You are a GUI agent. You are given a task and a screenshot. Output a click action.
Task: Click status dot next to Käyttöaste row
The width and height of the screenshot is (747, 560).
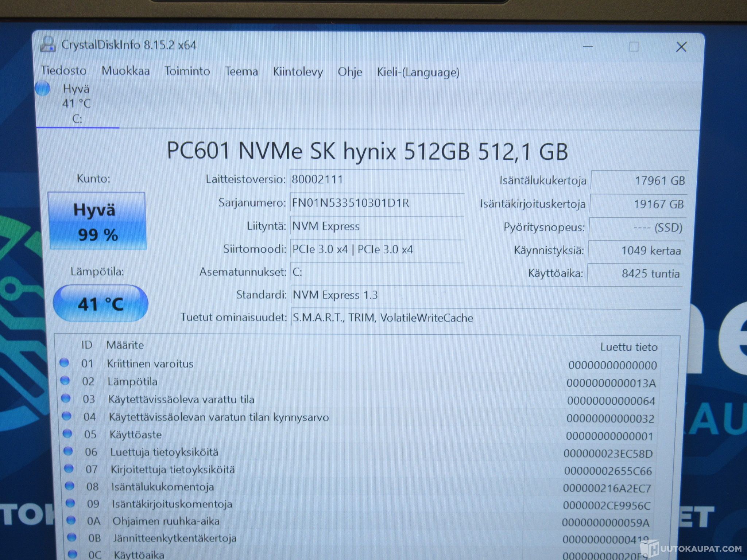[x=67, y=433]
